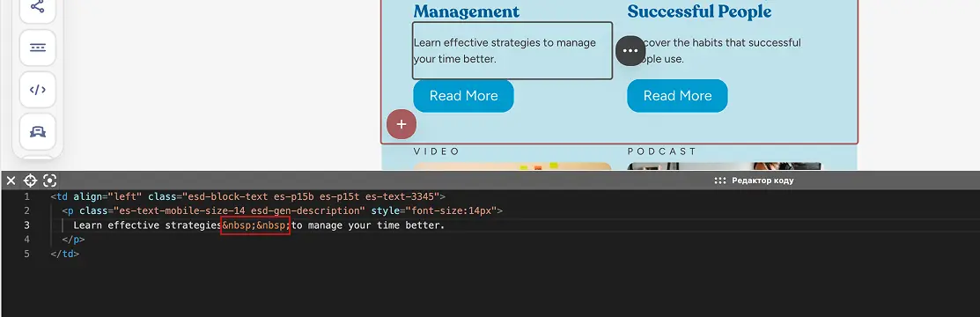Click the 'habits that successful people use' paragraph
Screen dimensions: 980x317
click(718, 51)
